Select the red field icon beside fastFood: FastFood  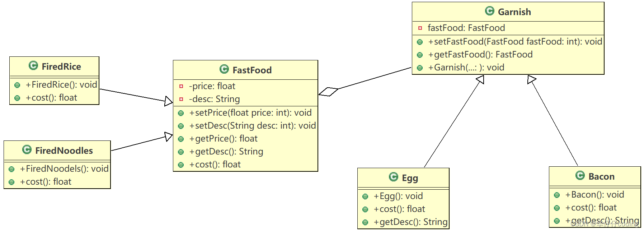click(x=420, y=28)
